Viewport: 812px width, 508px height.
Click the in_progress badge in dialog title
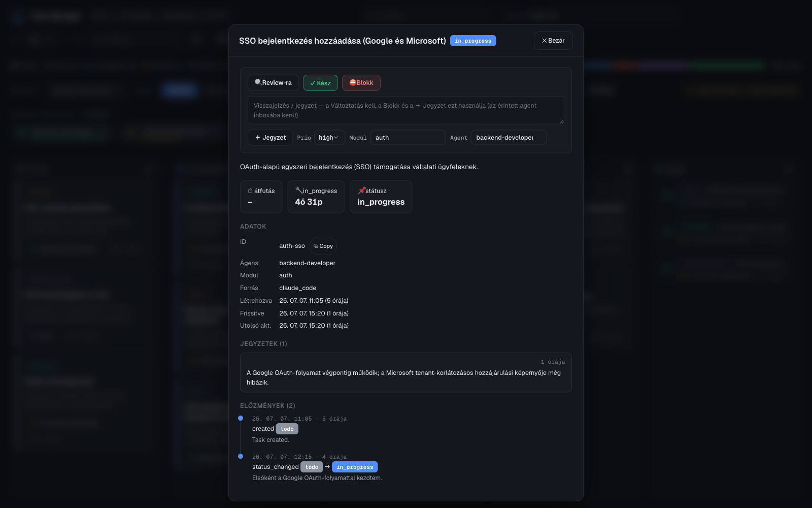pyautogui.click(x=473, y=41)
